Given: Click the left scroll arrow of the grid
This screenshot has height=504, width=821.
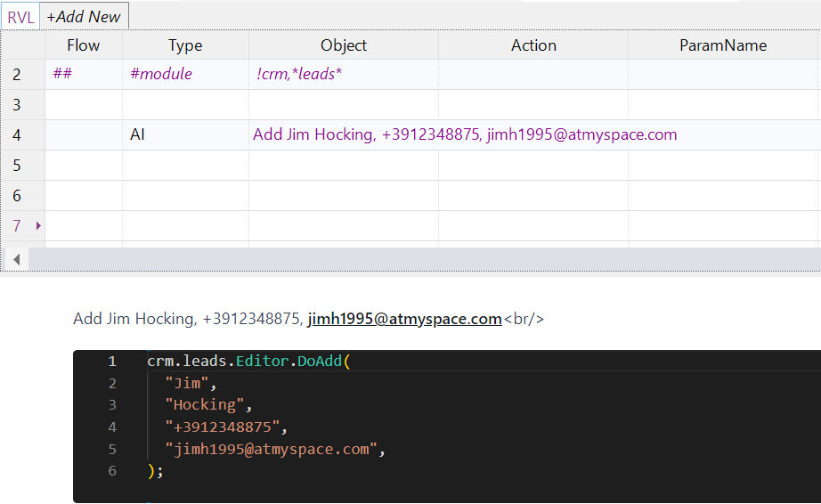Looking at the screenshot, I should click(x=15, y=259).
